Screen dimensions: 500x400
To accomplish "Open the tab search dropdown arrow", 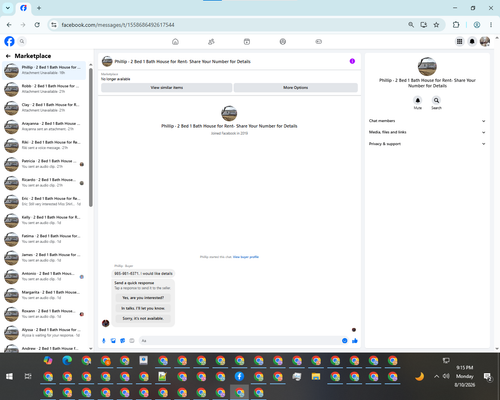I will pos(8,8).
